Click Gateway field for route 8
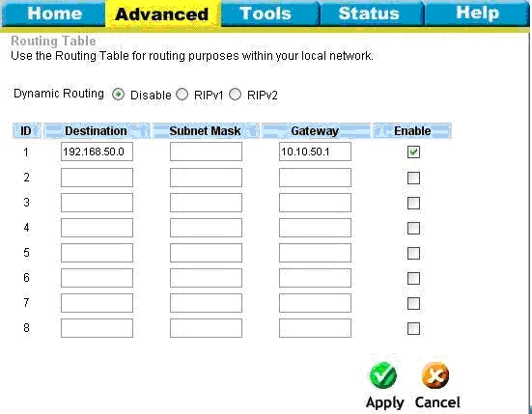Image resolution: width=532 pixels, height=414 pixels. point(315,328)
